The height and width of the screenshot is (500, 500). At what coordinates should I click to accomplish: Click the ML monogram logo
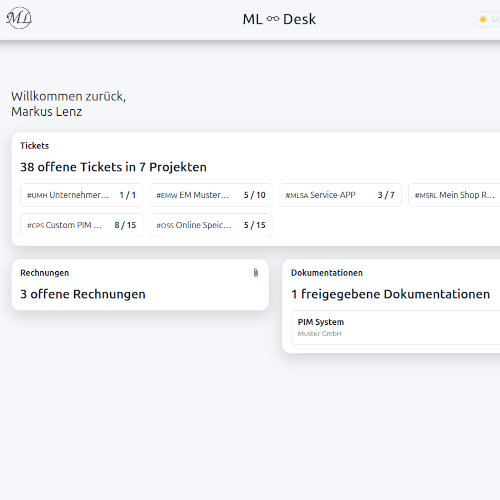[19, 18]
